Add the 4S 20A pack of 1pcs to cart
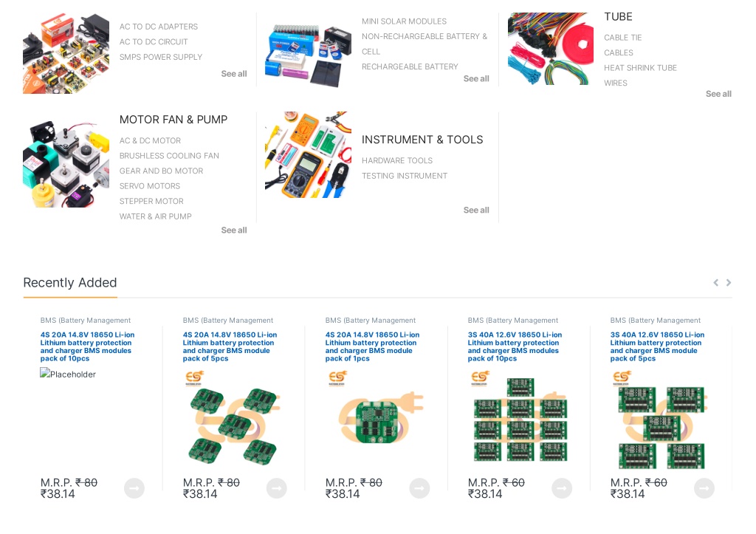 pos(419,488)
